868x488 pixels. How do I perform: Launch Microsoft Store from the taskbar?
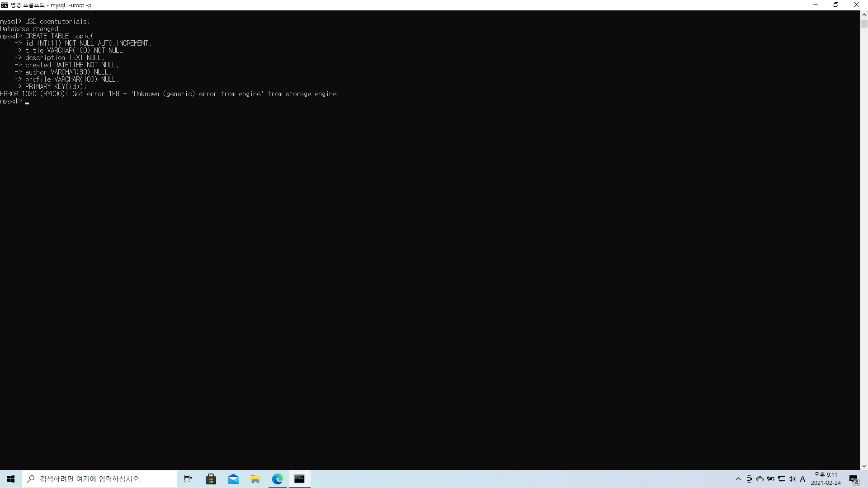211,479
